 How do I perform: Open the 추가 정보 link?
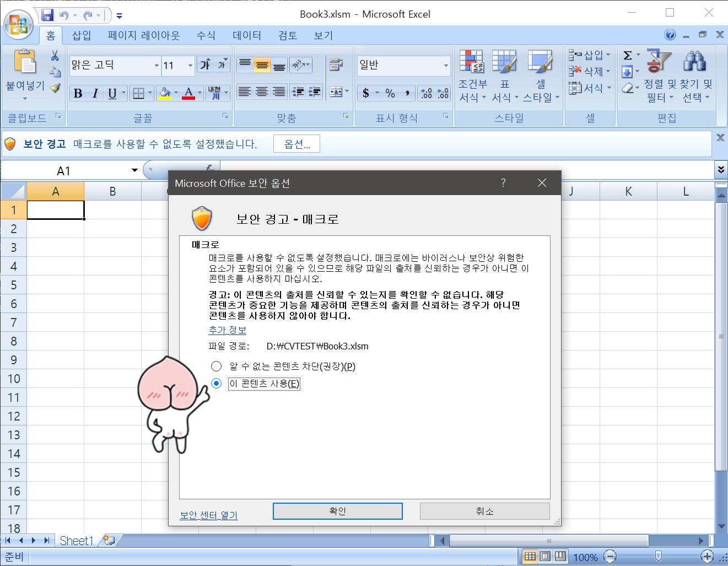coord(228,330)
